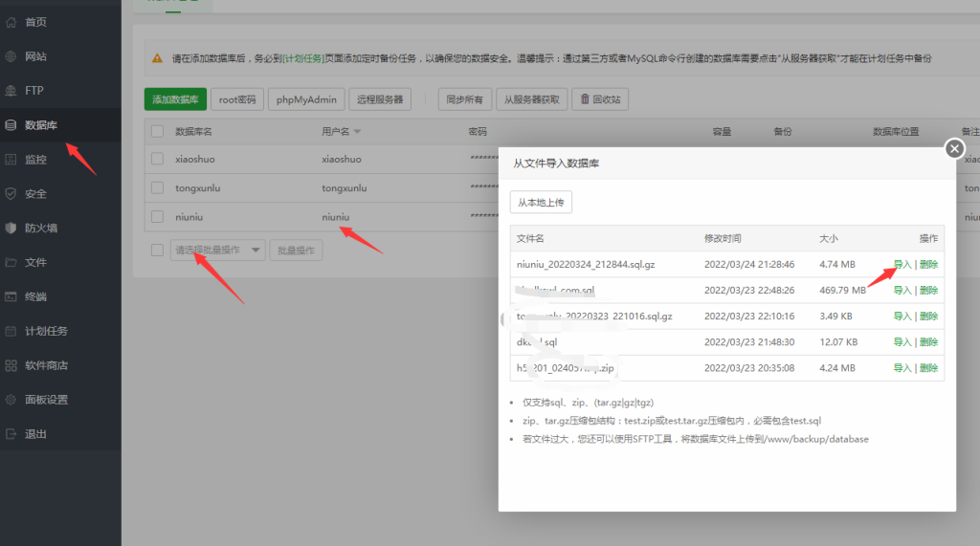Click the niuniu_20220324_212844.sql.gz file name
This screenshot has width=980, height=546.
(586, 264)
